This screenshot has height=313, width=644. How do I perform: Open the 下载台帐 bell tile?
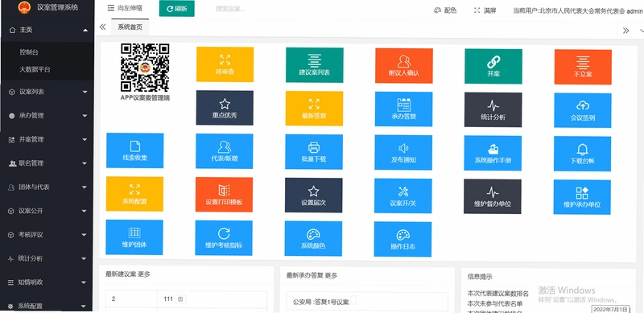click(582, 154)
